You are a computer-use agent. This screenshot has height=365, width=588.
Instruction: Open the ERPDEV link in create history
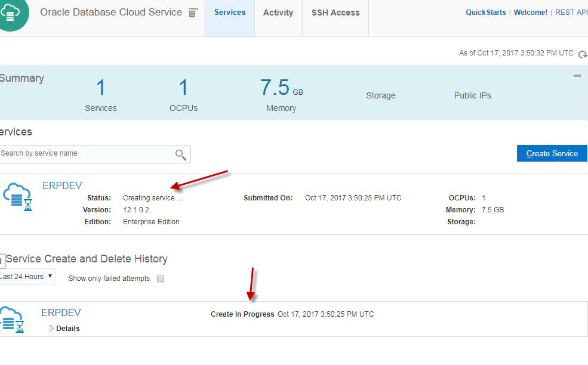click(x=61, y=313)
